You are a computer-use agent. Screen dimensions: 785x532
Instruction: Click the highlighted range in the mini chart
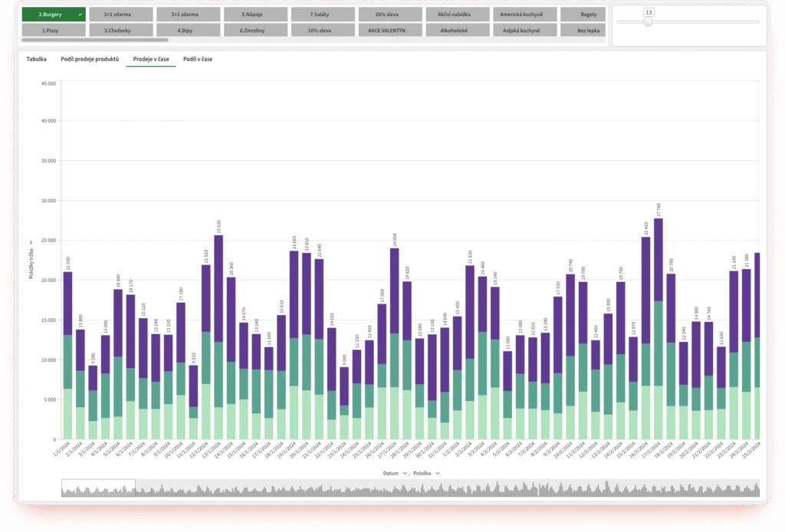98,488
